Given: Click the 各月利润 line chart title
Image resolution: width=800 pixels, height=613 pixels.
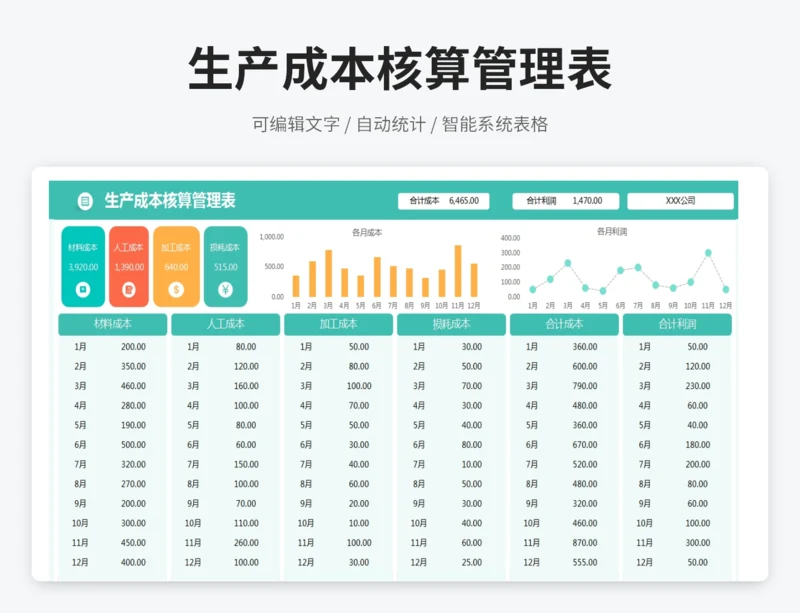Looking at the screenshot, I should (x=612, y=232).
